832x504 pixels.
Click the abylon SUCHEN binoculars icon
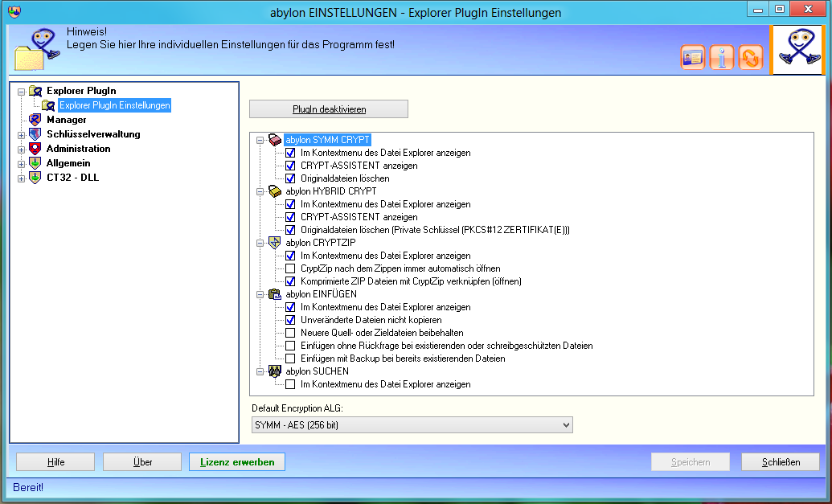click(x=275, y=371)
